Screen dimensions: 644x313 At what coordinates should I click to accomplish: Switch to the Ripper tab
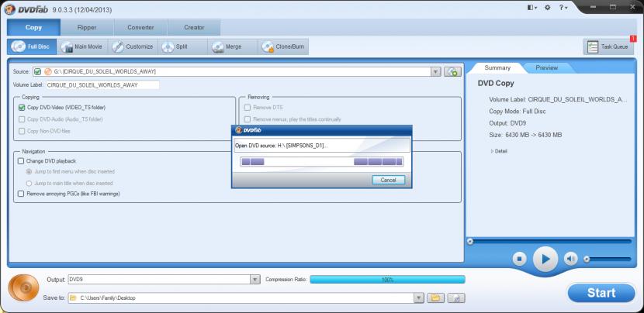click(87, 27)
